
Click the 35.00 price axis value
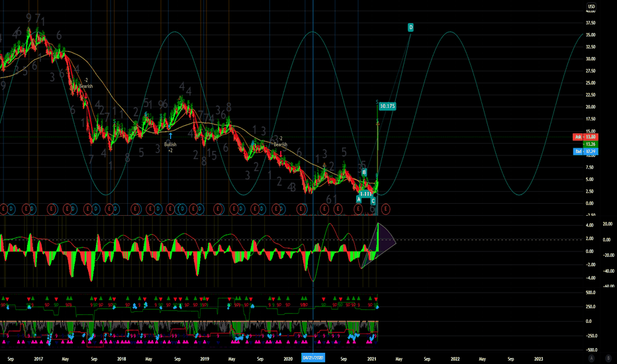click(591, 35)
